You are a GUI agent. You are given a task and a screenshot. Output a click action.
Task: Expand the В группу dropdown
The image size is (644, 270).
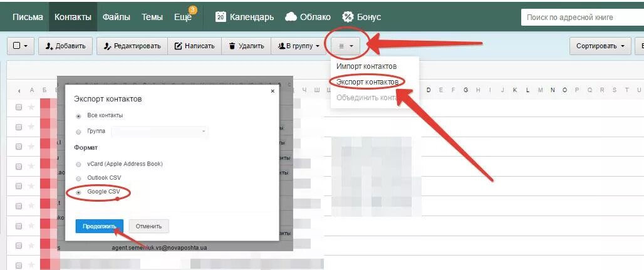point(299,46)
